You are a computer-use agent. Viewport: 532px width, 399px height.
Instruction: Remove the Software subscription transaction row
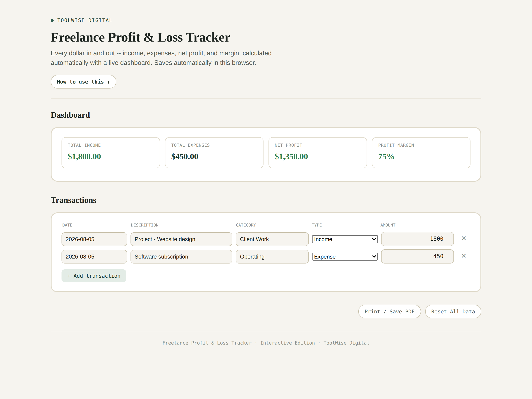coord(464,256)
